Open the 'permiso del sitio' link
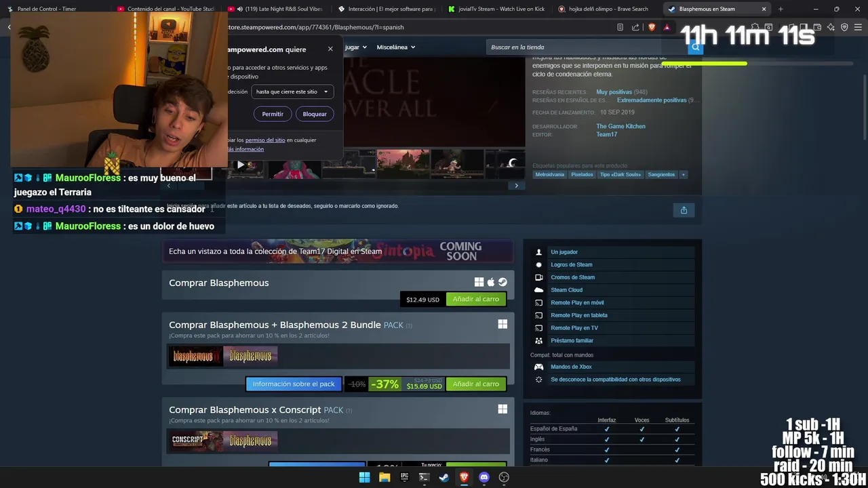 tap(265, 140)
